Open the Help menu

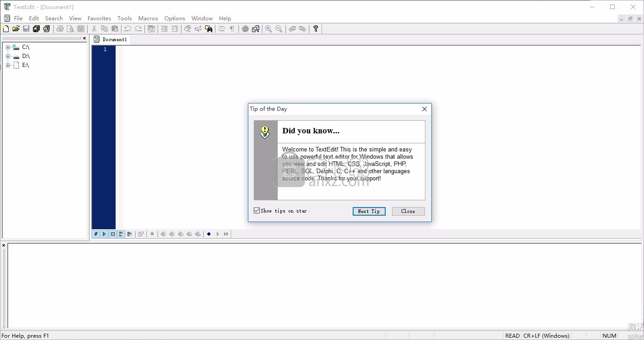pos(225,19)
